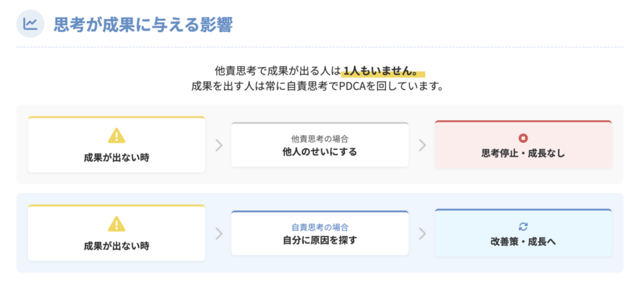Click the highlighted text 1人もいません。

pos(384,71)
